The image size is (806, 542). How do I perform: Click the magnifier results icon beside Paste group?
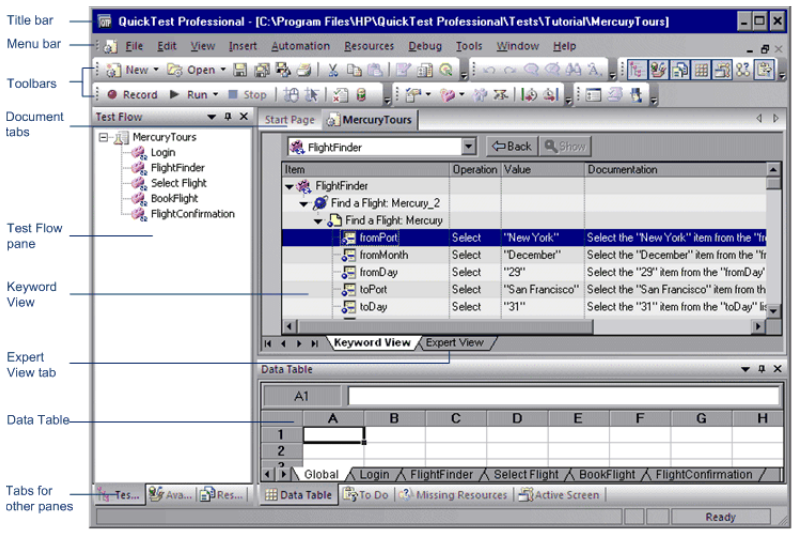click(446, 69)
